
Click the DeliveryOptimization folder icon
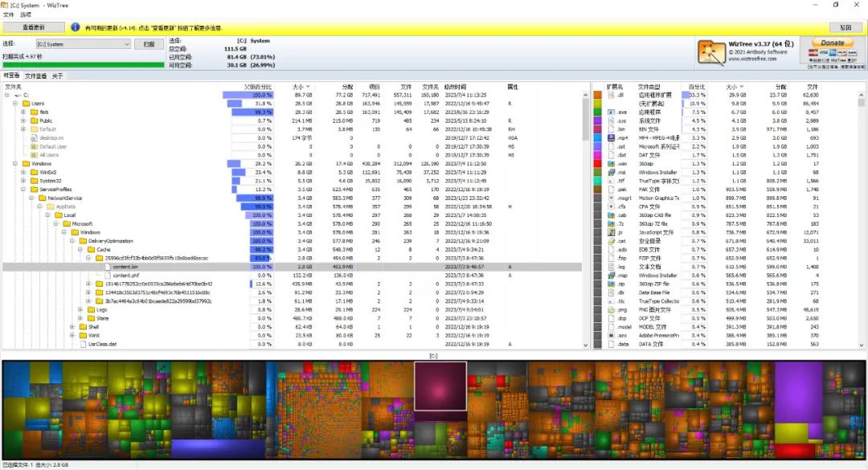coord(83,241)
